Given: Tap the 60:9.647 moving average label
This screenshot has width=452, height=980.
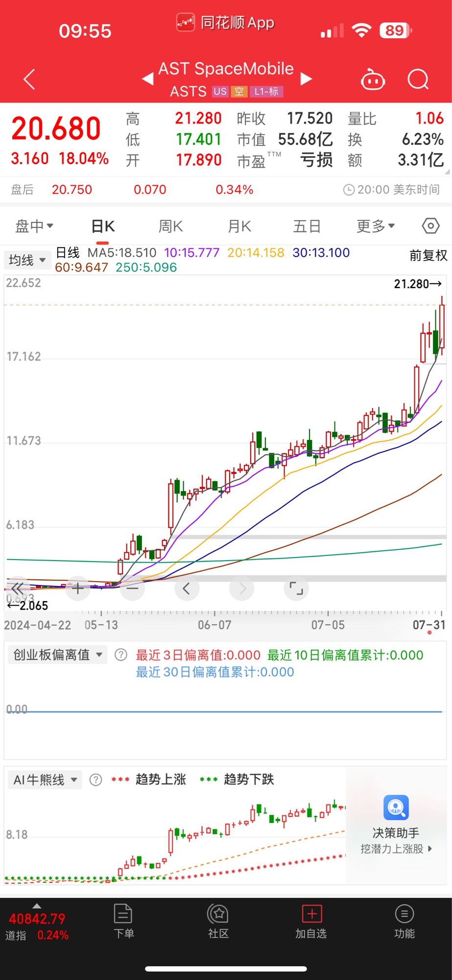Looking at the screenshot, I should pos(81,268).
